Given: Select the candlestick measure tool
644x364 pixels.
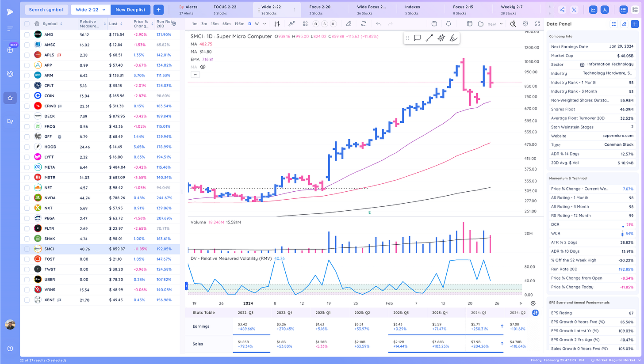Looking at the screenshot, I should 441,38.
